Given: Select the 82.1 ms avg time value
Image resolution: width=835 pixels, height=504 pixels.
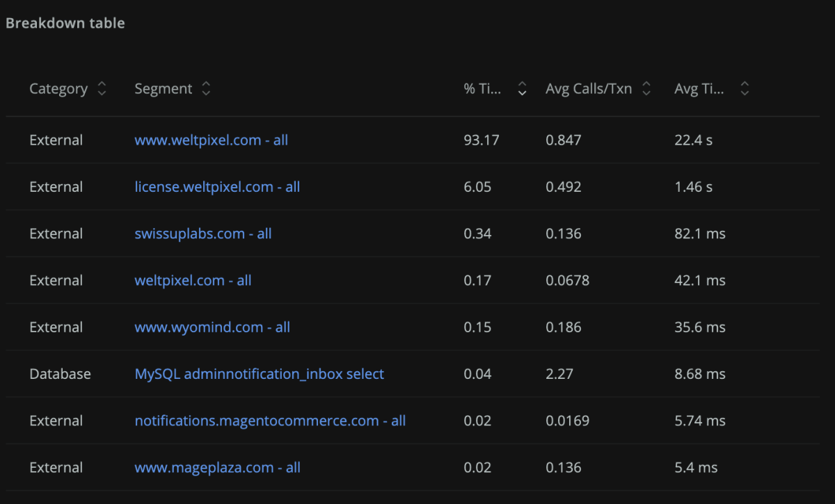Looking at the screenshot, I should pyautogui.click(x=700, y=234).
